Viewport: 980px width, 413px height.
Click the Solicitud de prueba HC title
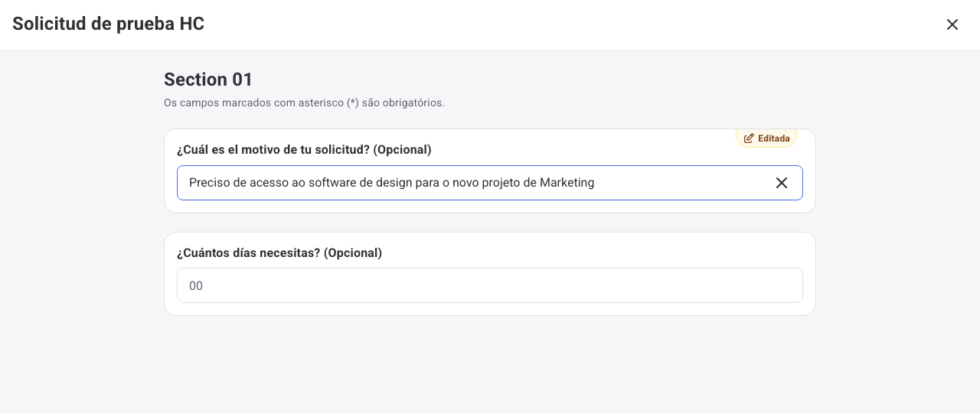[109, 24]
